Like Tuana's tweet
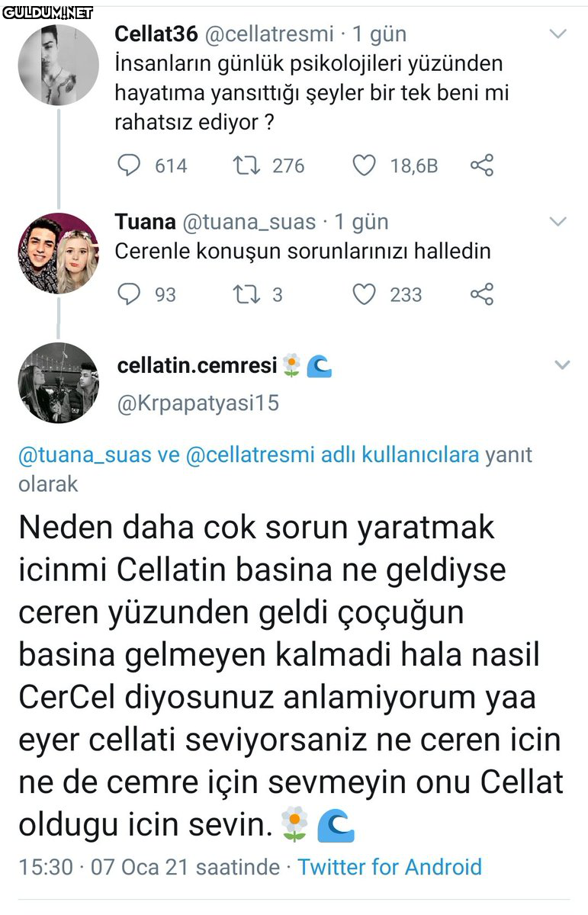The image size is (588, 915). (x=365, y=294)
